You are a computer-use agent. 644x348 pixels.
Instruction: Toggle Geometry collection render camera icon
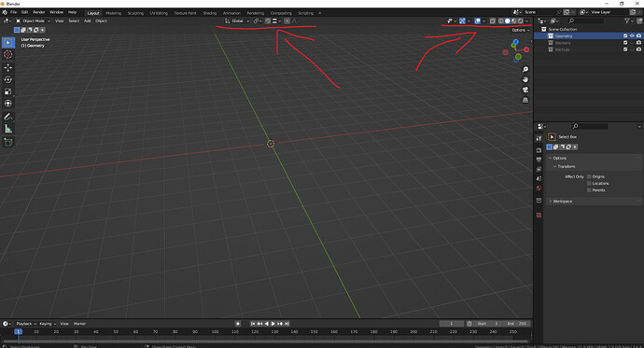coord(638,36)
